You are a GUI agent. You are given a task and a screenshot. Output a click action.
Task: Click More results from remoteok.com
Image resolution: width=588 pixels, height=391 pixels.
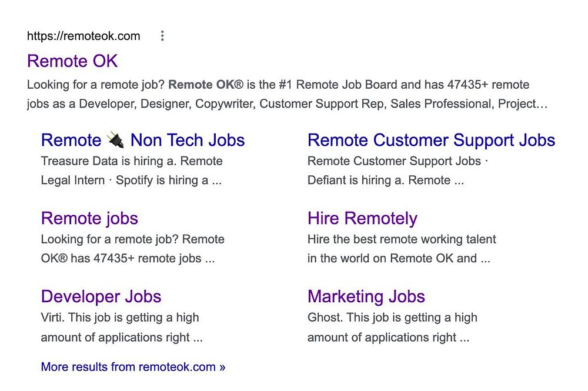coord(133,367)
